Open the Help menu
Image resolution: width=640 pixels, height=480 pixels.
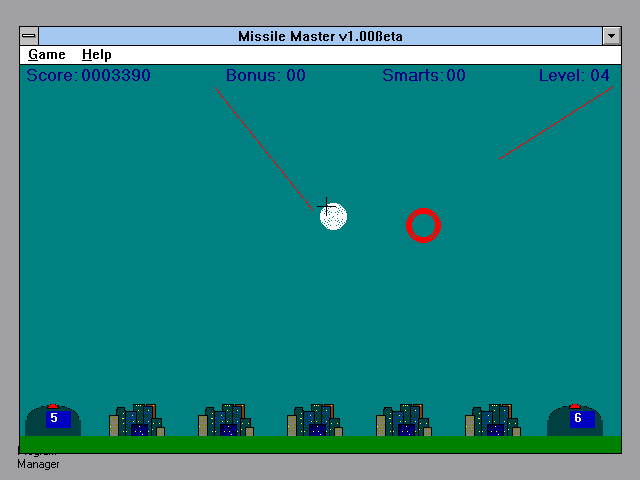point(96,55)
